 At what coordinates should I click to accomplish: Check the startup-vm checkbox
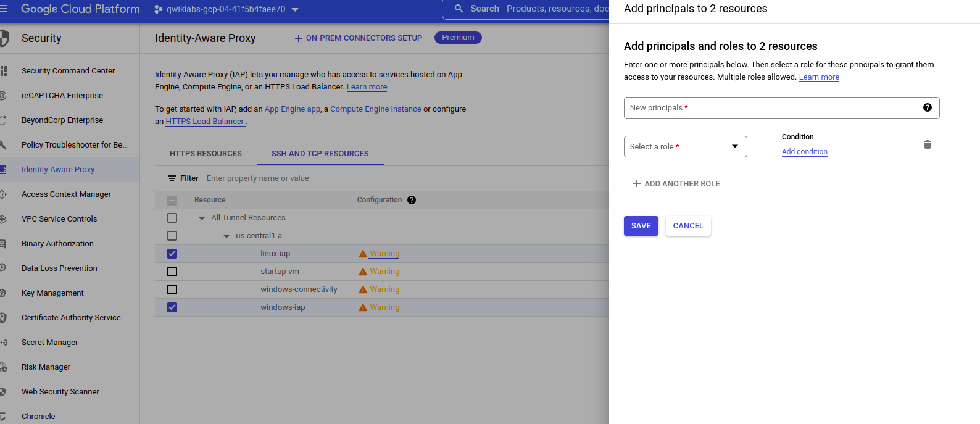point(172,272)
